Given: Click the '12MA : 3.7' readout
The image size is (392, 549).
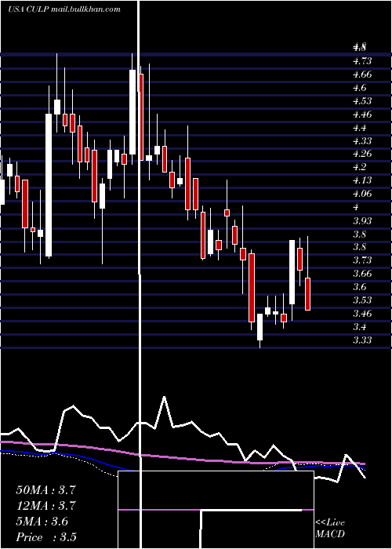Looking at the screenshot, I should point(45,506).
